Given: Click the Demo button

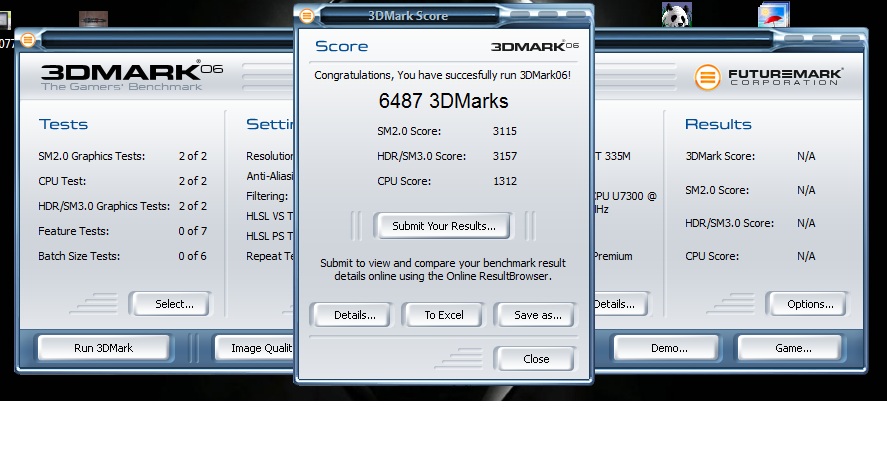Looking at the screenshot, I should tap(667, 348).
